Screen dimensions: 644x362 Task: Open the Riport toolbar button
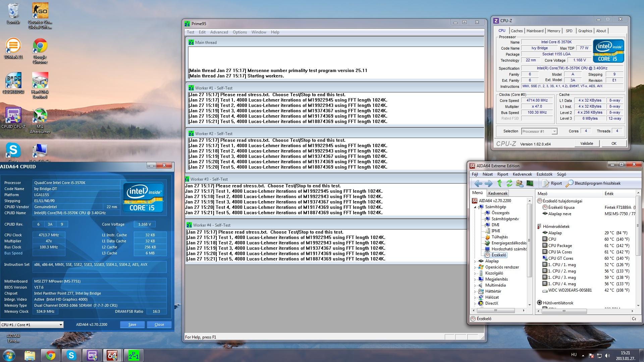tap(552, 183)
